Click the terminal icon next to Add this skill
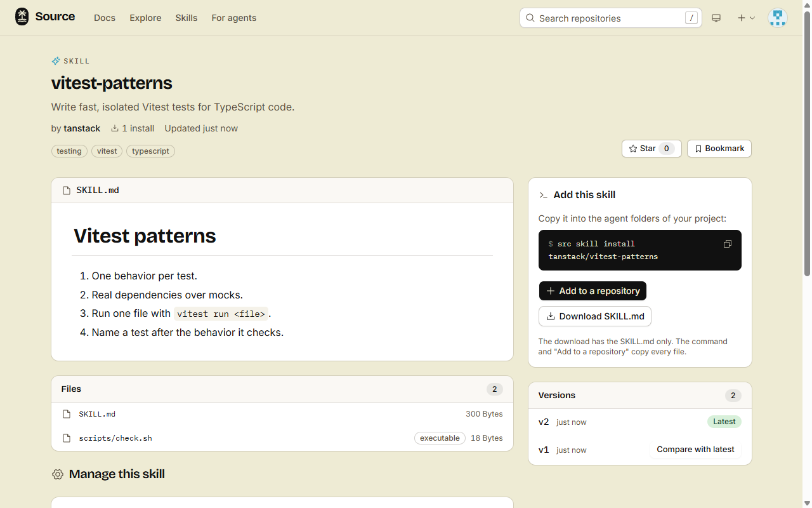Image resolution: width=812 pixels, height=508 pixels. [x=543, y=195]
